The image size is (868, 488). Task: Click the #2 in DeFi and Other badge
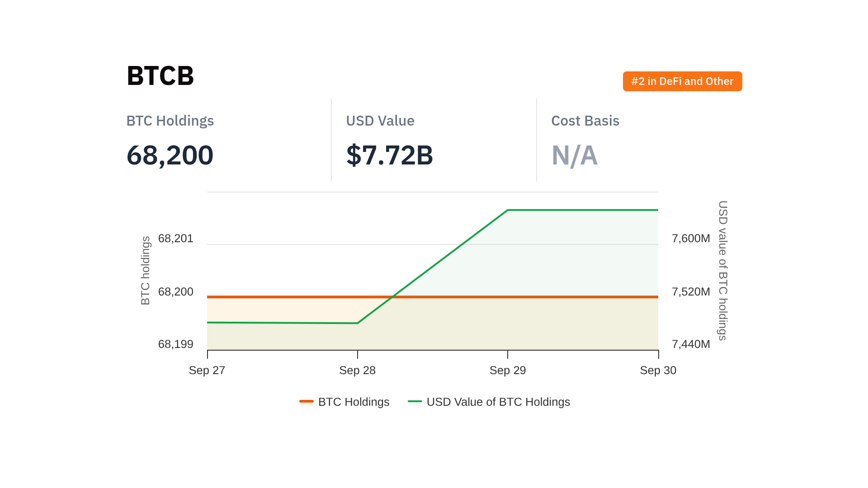tap(682, 81)
